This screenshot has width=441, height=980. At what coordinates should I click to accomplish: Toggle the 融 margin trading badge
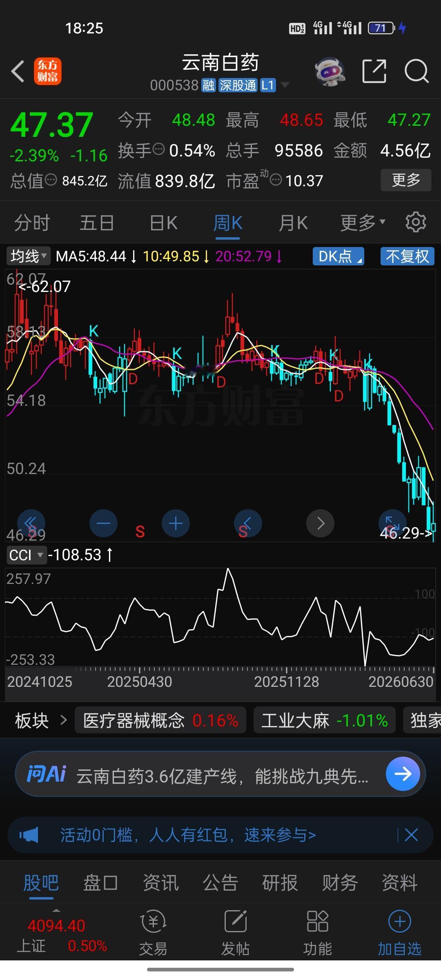coord(208,85)
